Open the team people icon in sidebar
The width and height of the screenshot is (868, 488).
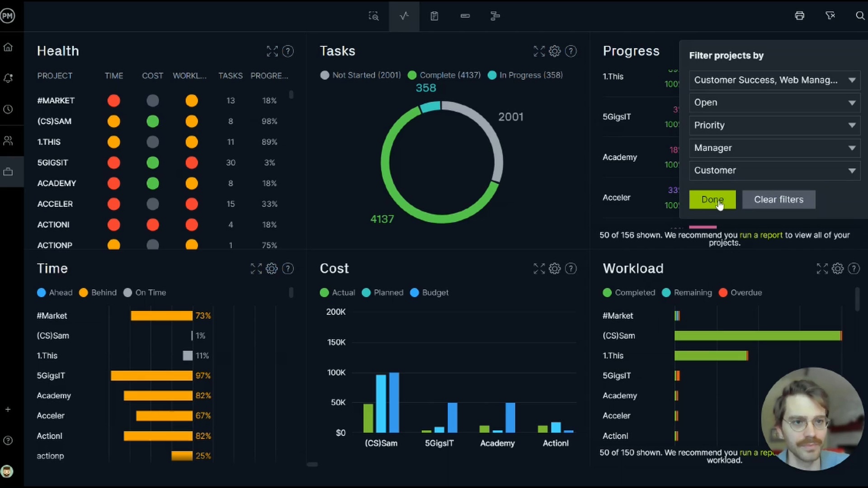click(x=8, y=141)
